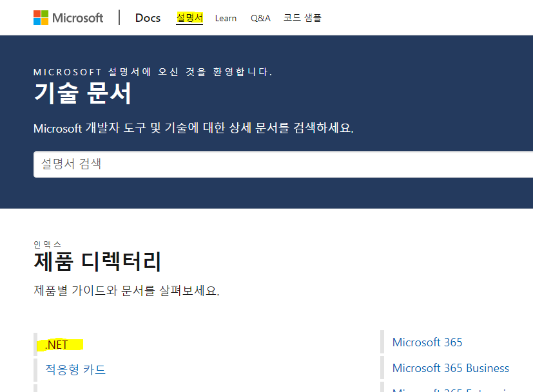Click the Microsoft logo

[x=68, y=17]
